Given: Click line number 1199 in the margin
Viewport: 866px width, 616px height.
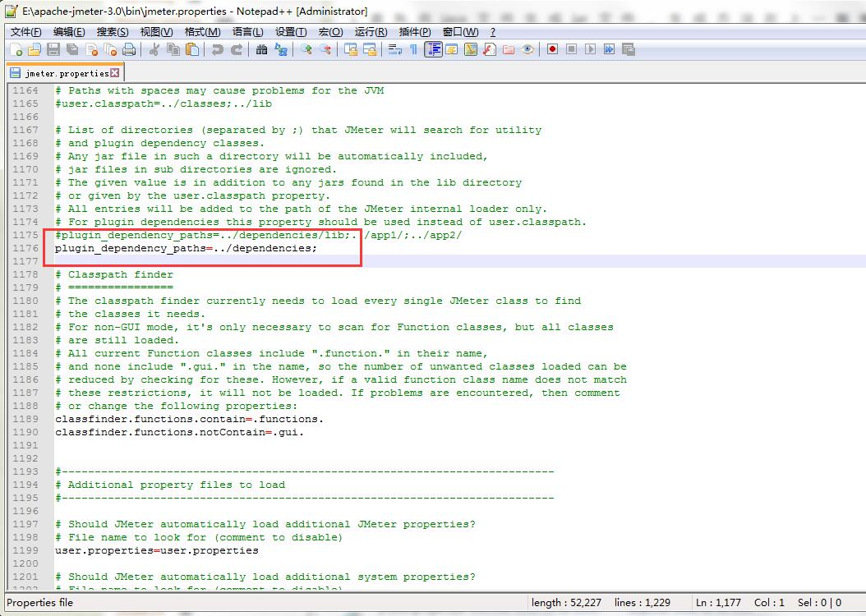Looking at the screenshot, I should [25, 550].
